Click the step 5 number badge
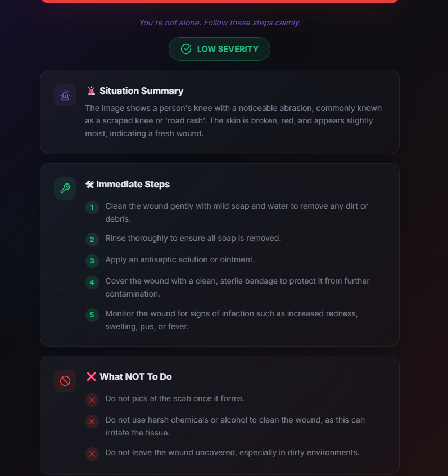Image resolution: width=448 pixels, height=476 pixels. click(92, 315)
